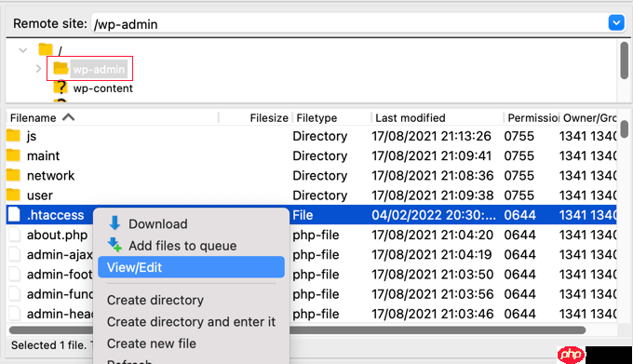Click the Remote site path field

349,23
